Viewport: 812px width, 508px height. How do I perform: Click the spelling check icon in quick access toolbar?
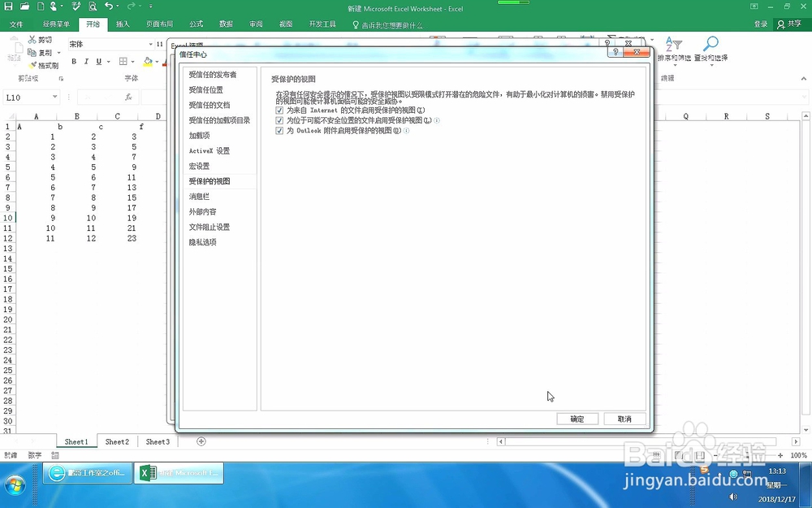(x=76, y=7)
